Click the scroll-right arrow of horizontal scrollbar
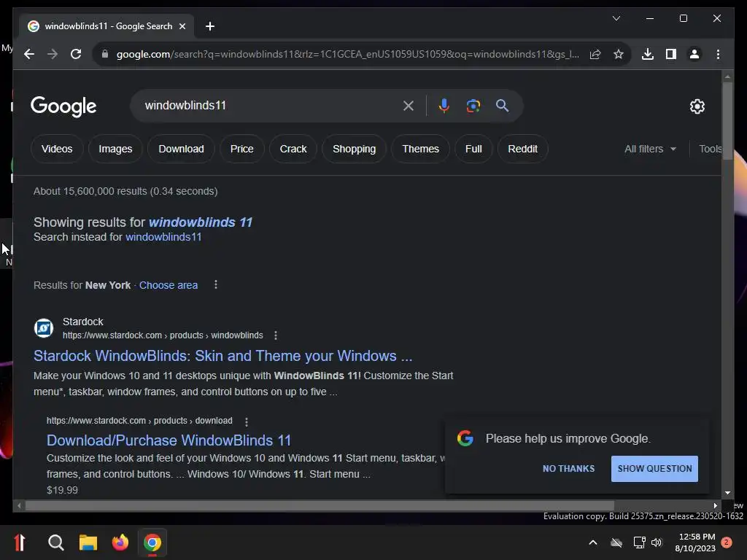 tap(716, 506)
